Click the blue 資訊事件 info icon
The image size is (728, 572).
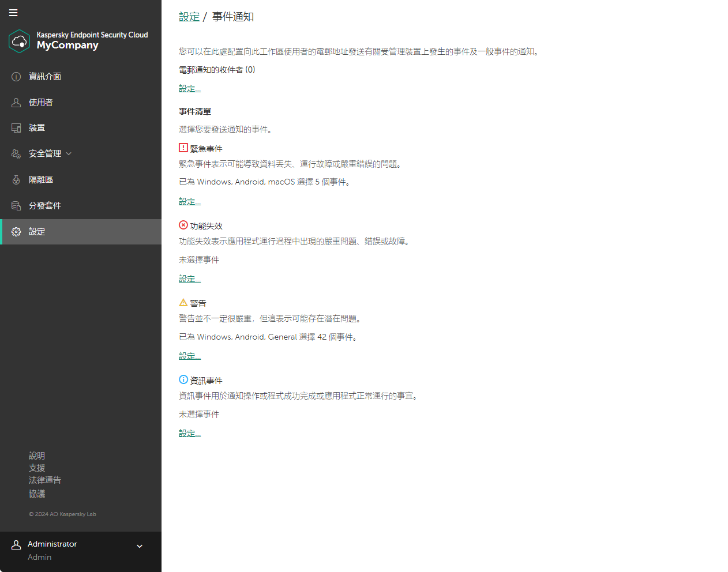coord(183,380)
